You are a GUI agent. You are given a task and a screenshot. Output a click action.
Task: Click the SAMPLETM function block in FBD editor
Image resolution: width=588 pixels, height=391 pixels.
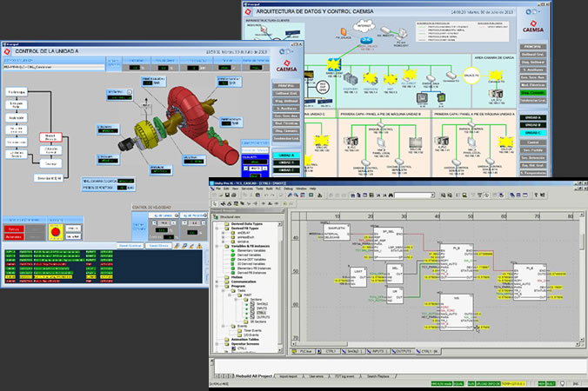click(x=337, y=232)
